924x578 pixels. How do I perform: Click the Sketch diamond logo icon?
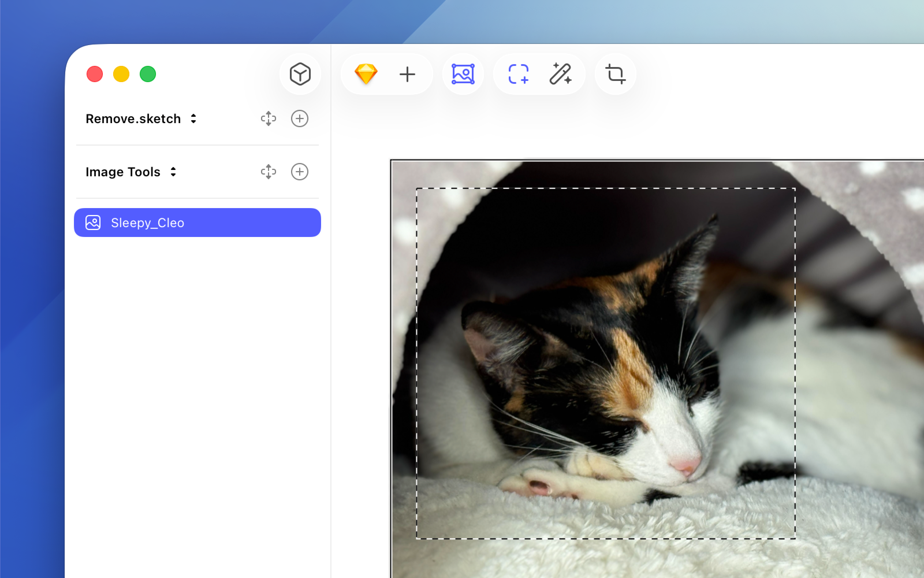pyautogui.click(x=366, y=74)
